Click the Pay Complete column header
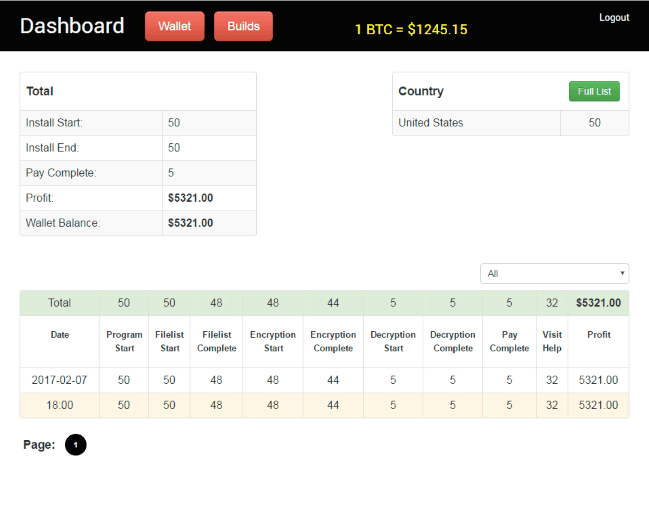This screenshot has height=505, width=649. coord(509,341)
